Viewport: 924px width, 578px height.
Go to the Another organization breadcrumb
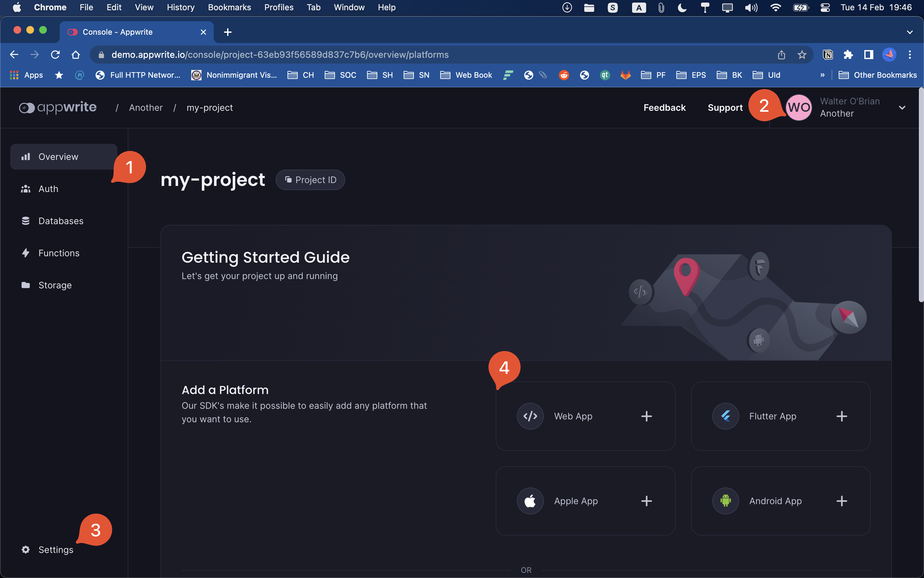point(146,108)
